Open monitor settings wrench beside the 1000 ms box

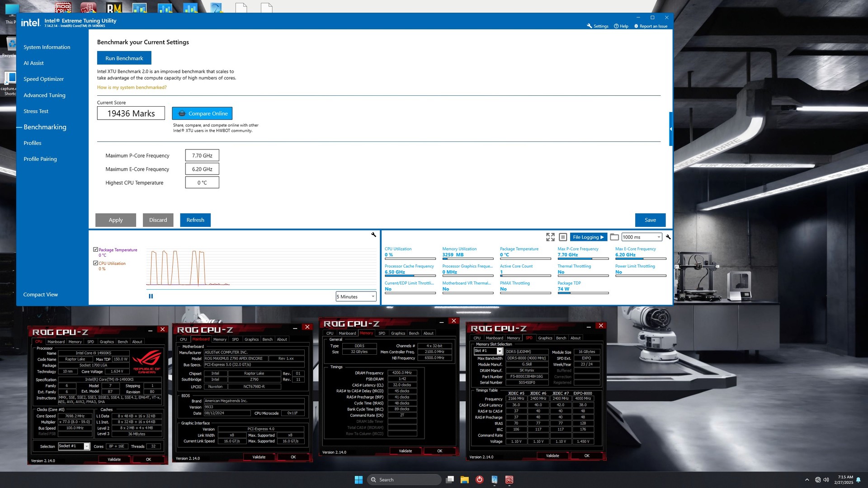(668, 237)
